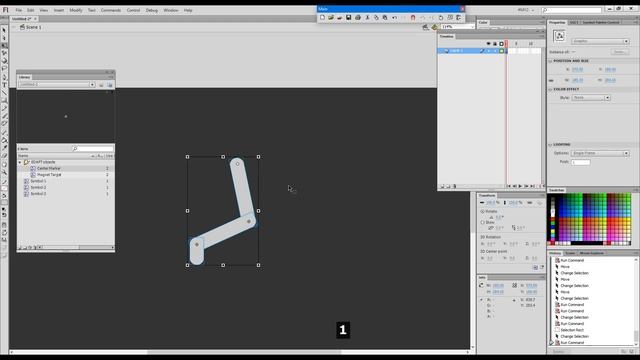Collapse the Looping section
The height and width of the screenshot is (360, 640).
(550, 144)
